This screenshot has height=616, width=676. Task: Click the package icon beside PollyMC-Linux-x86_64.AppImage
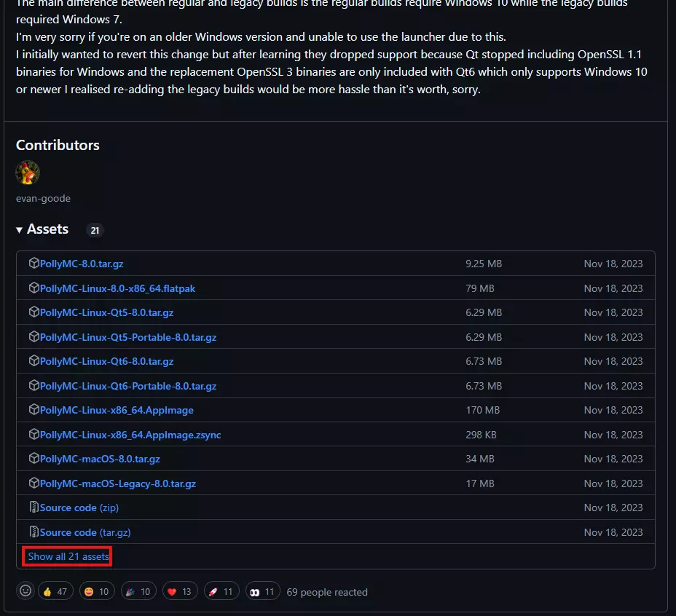coord(34,410)
